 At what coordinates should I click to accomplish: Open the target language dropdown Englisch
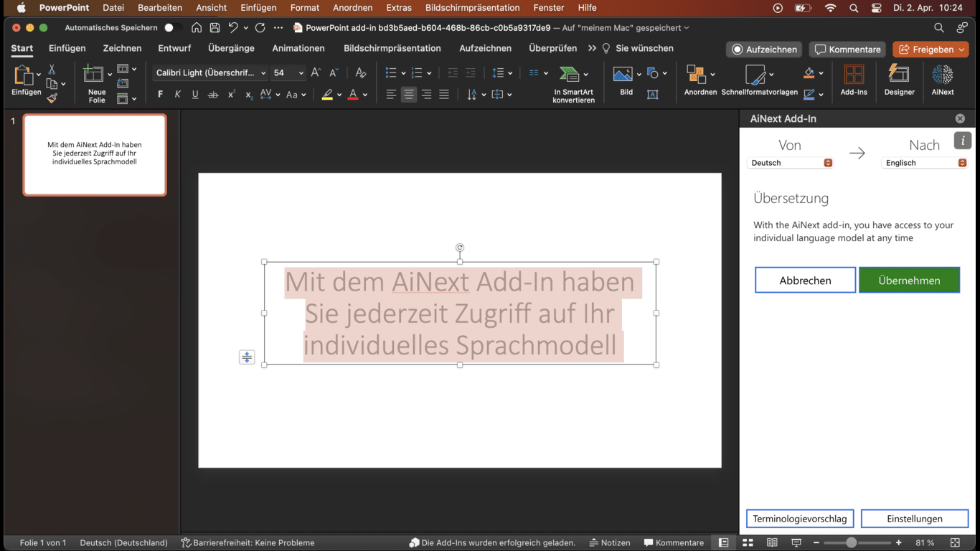[x=924, y=163]
